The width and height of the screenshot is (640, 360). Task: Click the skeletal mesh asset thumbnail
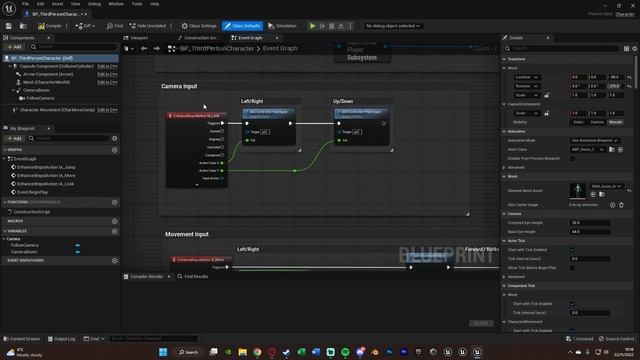point(577,191)
